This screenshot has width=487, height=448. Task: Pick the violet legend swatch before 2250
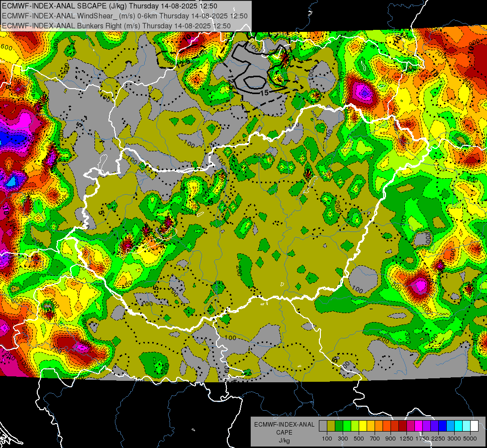434,426
